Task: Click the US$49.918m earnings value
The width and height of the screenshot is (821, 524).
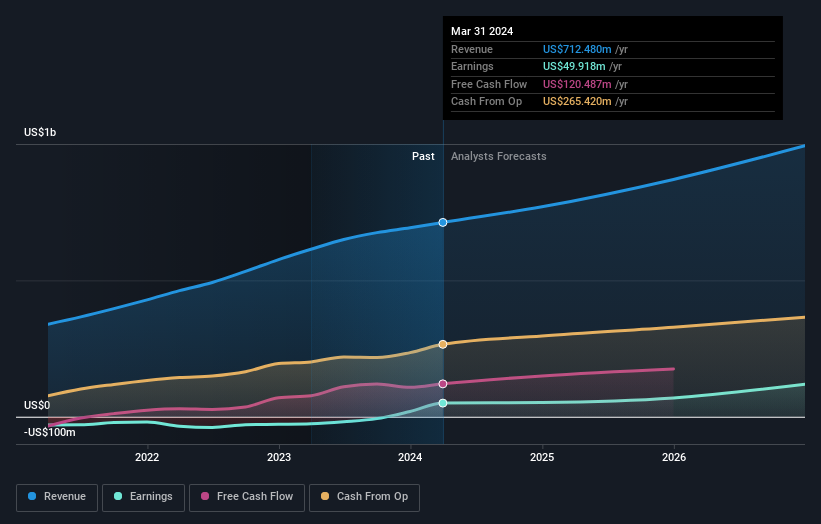Action: [574, 66]
